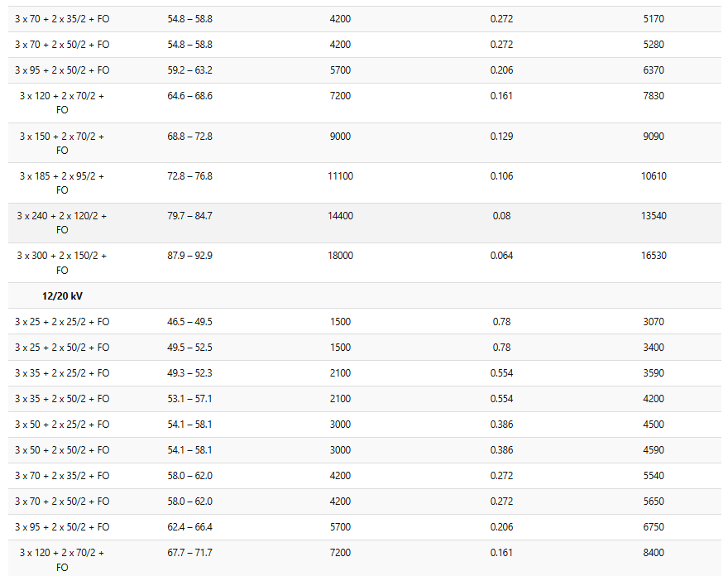
Task: Click the 3 x 240 + 2 x 120/2 + FO row label
Action: [x=62, y=223]
